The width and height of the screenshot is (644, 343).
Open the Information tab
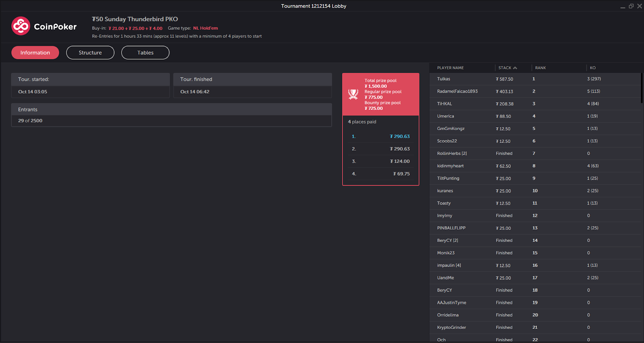(35, 53)
